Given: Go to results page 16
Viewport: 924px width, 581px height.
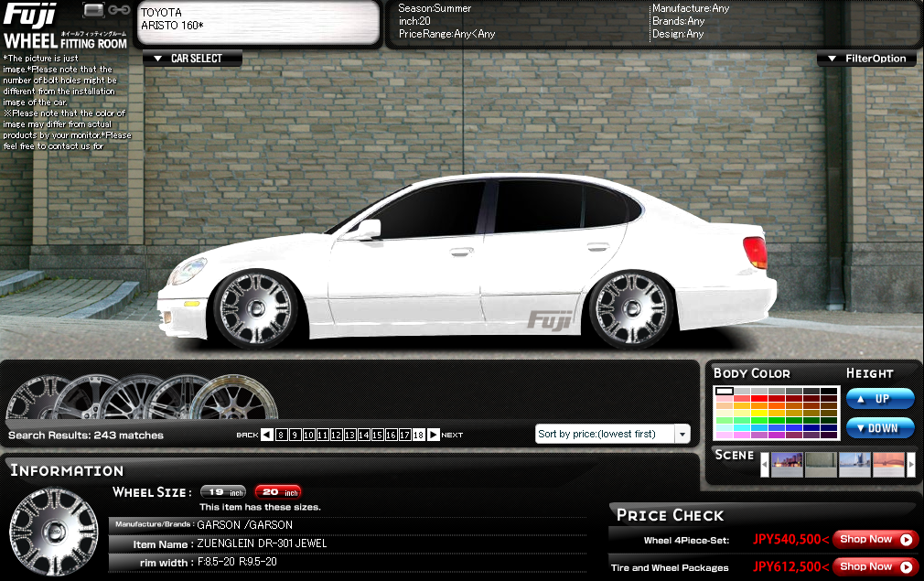Looking at the screenshot, I should tap(391, 435).
